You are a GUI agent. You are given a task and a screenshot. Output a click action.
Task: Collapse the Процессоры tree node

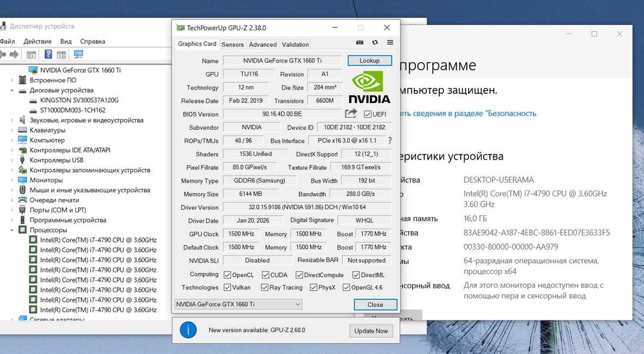pyautogui.click(x=12, y=230)
